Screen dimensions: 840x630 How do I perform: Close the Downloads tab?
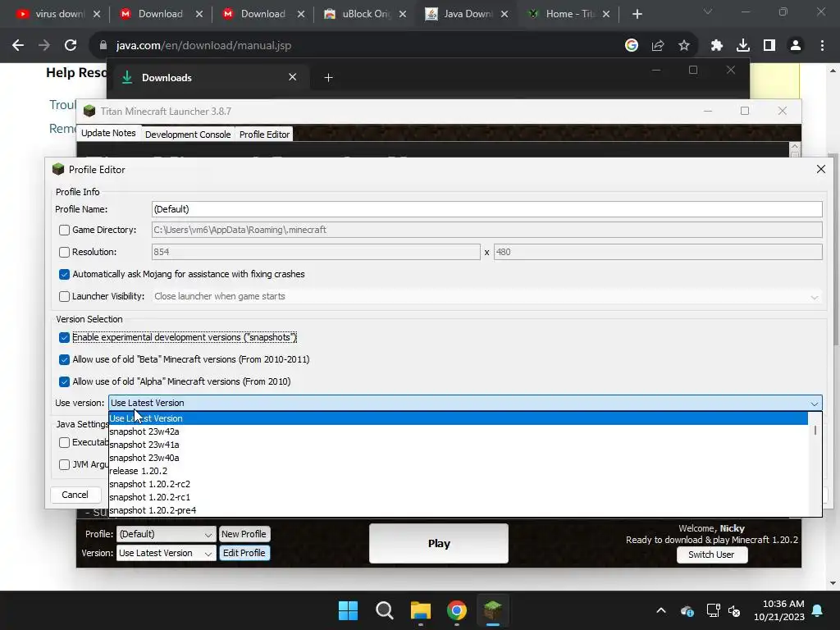pos(293,77)
